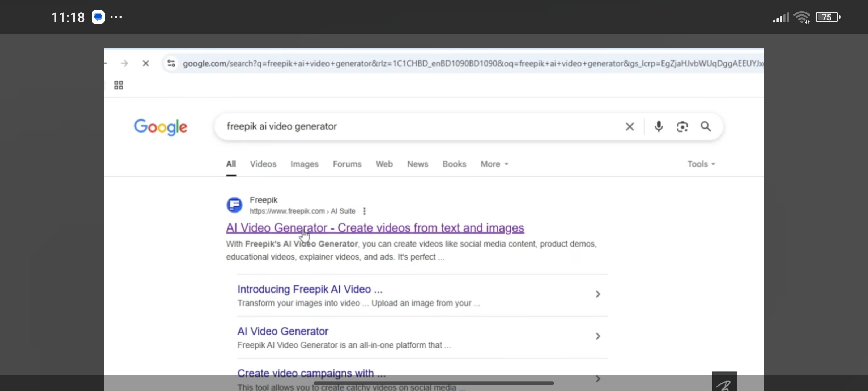868x391 pixels.
Task: Open the tab groups grid icon
Action: pyautogui.click(x=119, y=85)
